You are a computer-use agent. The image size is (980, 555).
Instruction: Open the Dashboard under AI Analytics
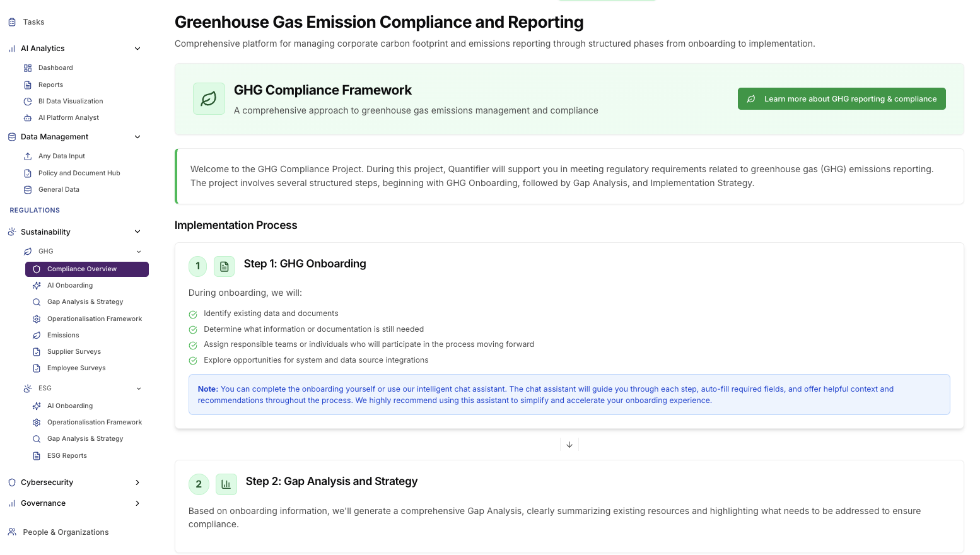click(55, 67)
